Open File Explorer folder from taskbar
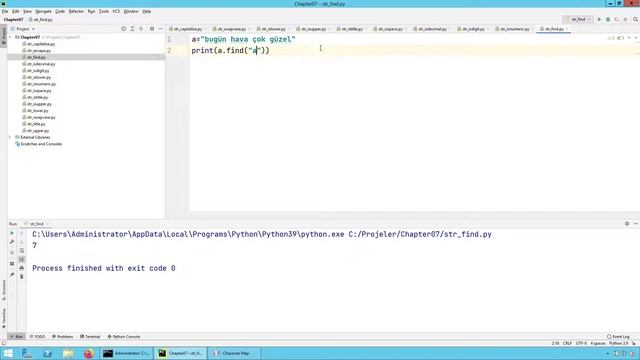Image resolution: width=640 pixels, height=360 pixels. point(68,353)
